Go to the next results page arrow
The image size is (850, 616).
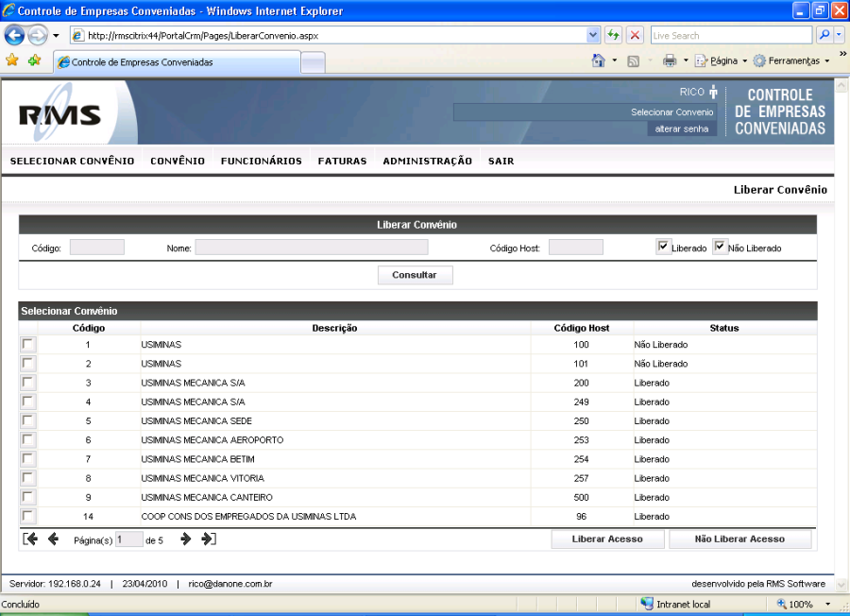pyautogui.click(x=185, y=539)
